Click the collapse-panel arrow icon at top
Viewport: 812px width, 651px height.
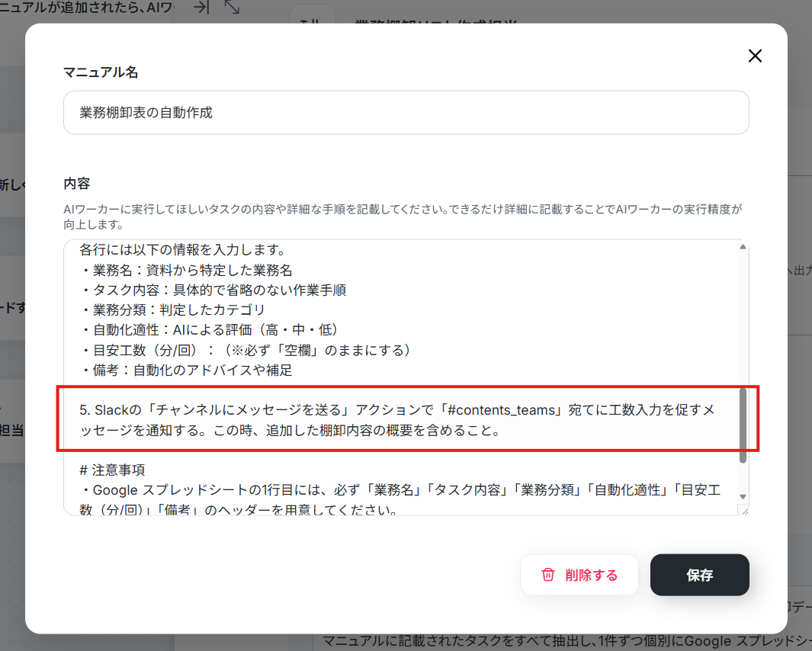[201, 7]
